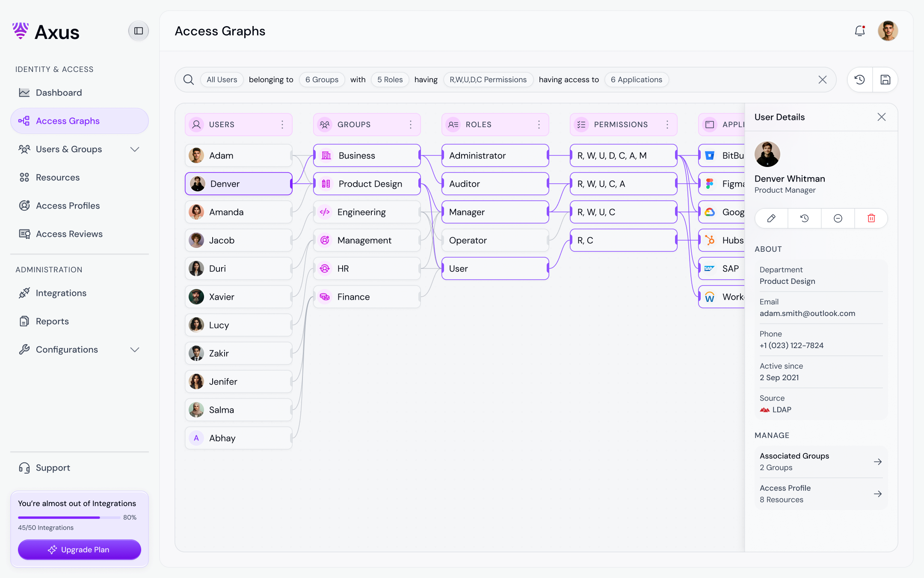Select the R, C permission node
This screenshot has width=924, height=578.
[624, 240]
